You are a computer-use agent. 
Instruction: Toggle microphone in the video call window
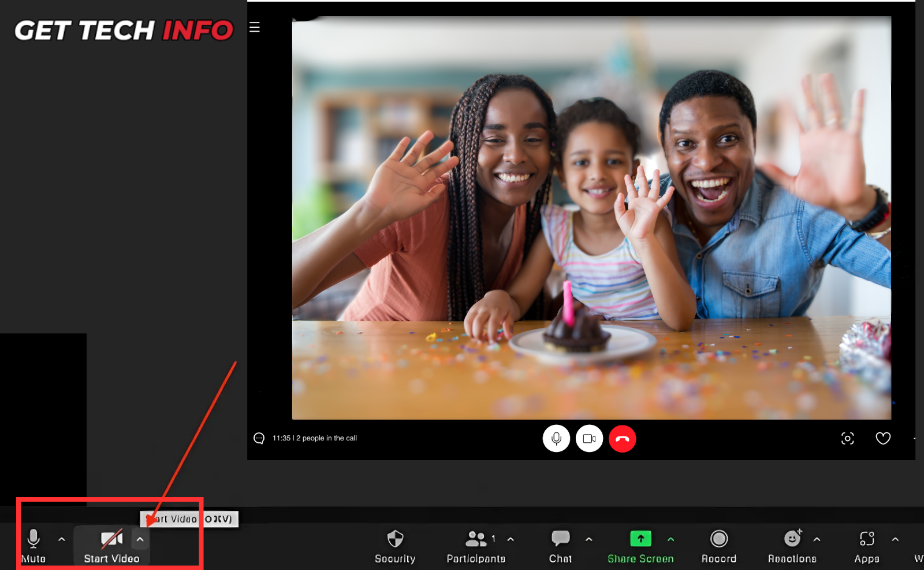coord(556,439)
